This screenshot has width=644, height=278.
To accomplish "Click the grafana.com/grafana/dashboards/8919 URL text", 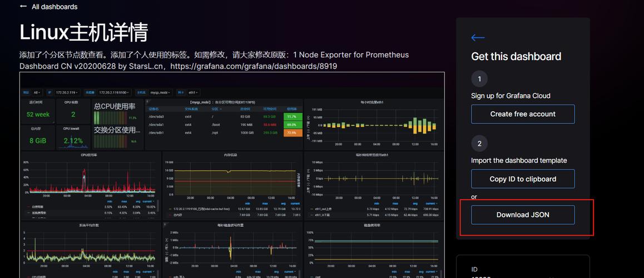I will (254, 66).
